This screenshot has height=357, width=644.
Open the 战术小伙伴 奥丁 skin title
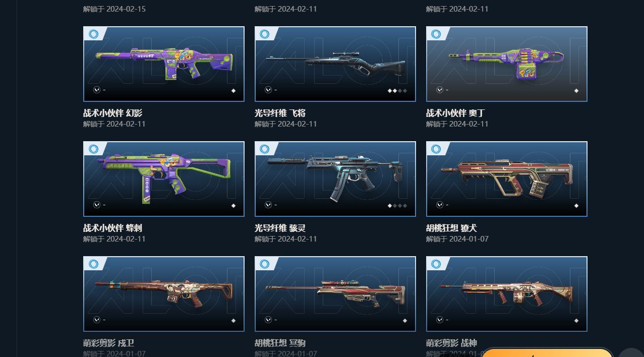[455, 113]
